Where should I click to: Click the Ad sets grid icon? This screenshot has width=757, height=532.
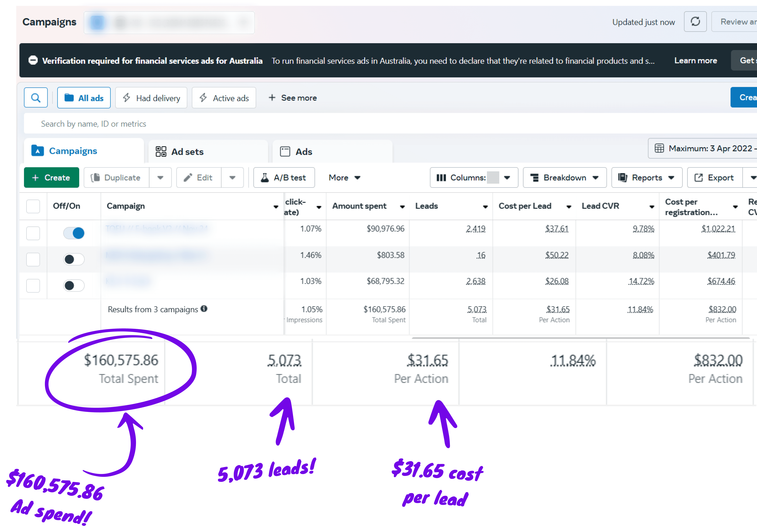point(161,152)
